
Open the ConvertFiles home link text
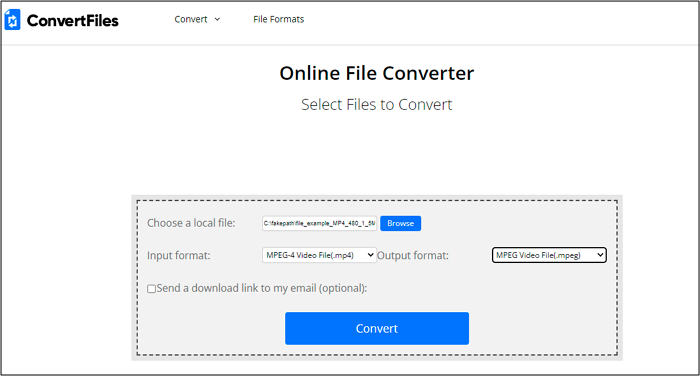[72, 21]
